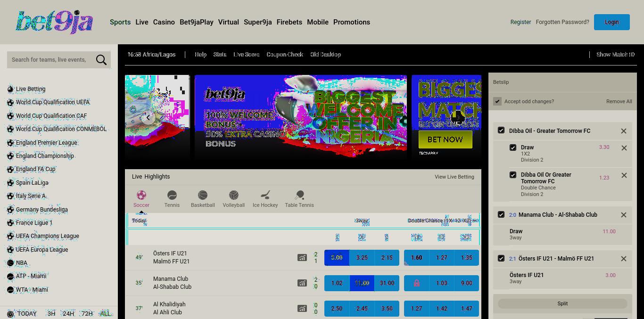The image size is (644, 319).
Task: Open stats icon for Al Khalidiyah match
Action: pyautogui.click(x=302, y=309)
